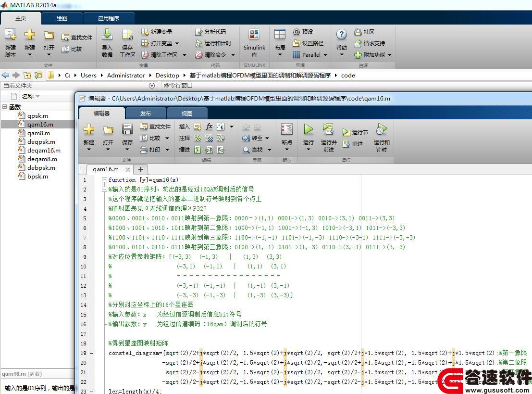Screen dimensions: 532x394
Task: Go back to previous folder in address bar
Action: [x=5, y=75]
